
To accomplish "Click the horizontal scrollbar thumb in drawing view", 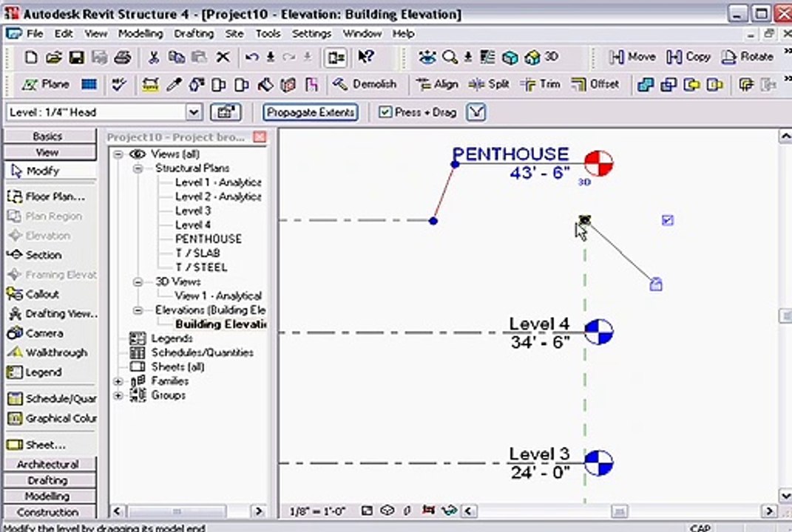I will point(619,511).
